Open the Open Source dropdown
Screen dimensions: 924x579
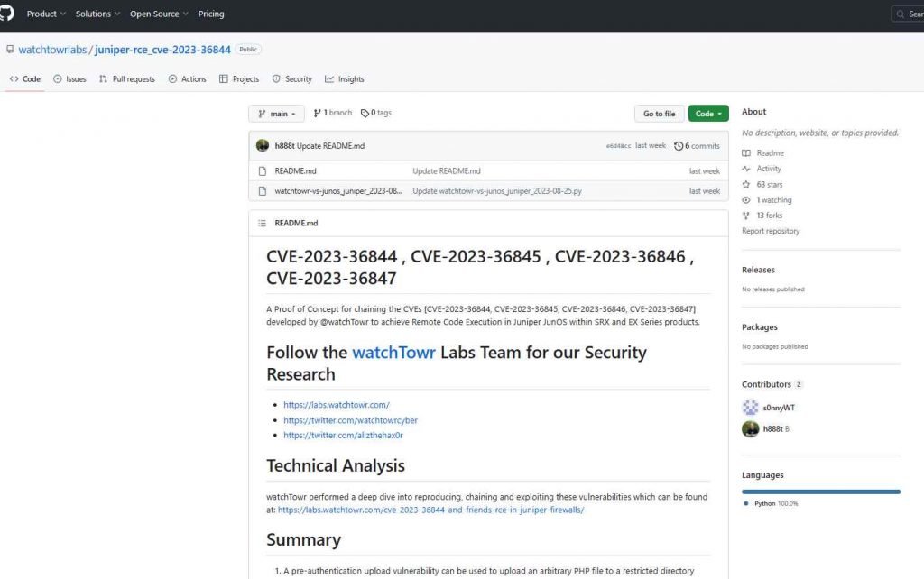159,14
